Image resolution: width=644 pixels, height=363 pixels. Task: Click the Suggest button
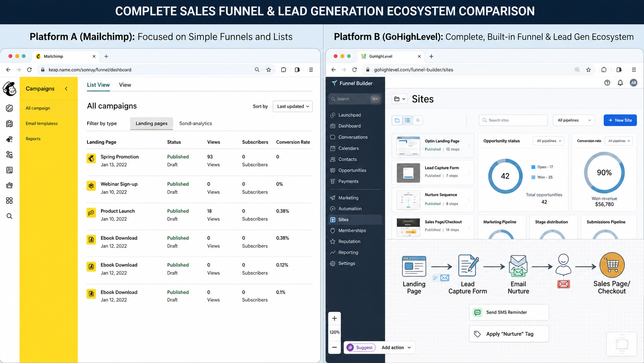point(361,348)
